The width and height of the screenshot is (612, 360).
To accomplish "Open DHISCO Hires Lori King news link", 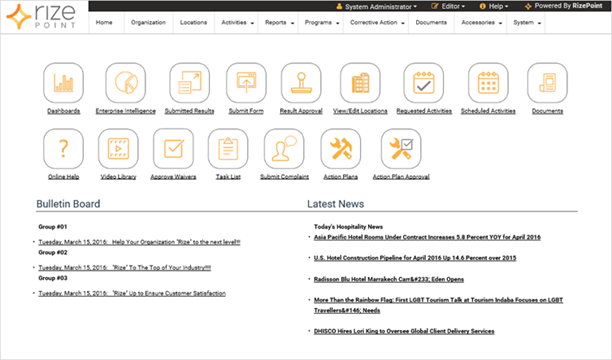I will coord(404,331).
